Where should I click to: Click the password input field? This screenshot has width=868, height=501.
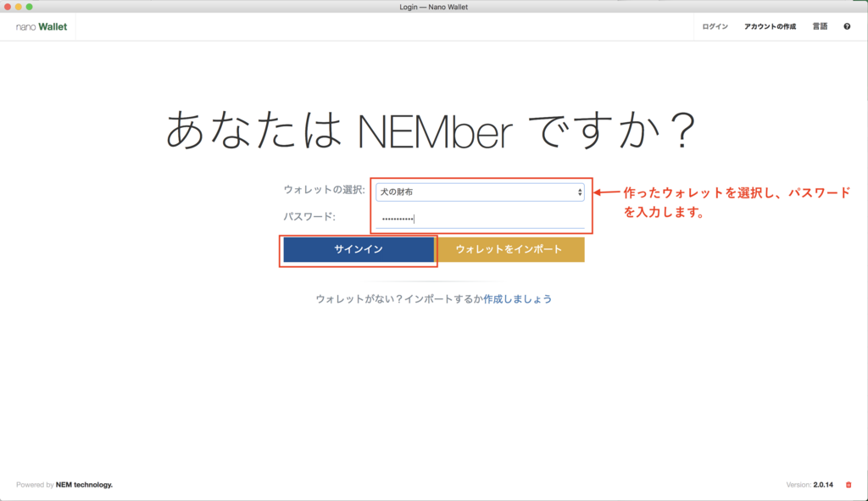pos(480,219)
